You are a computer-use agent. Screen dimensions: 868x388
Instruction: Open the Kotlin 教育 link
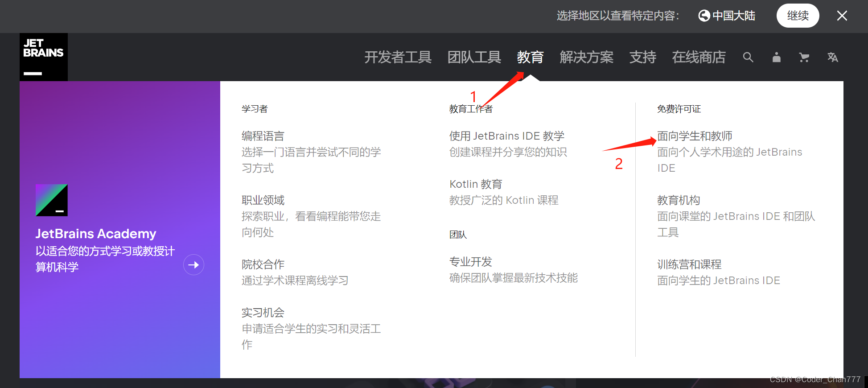click(x=476, y=184)
